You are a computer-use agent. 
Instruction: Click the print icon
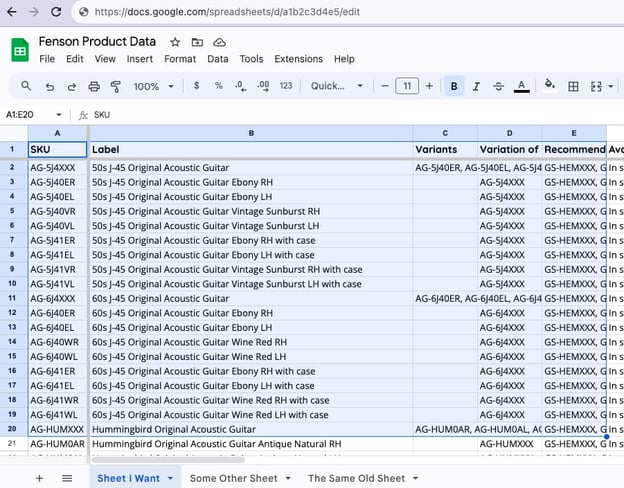point(94,86)
